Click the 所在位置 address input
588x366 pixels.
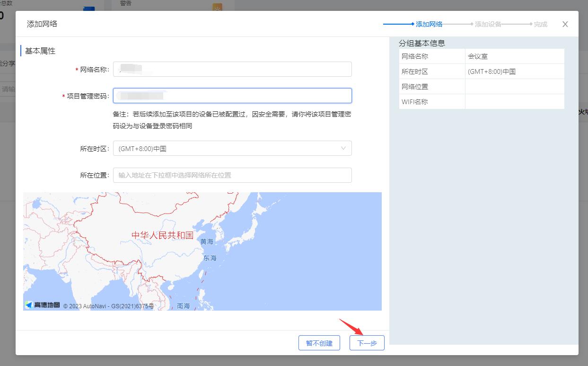coord(232,175)
